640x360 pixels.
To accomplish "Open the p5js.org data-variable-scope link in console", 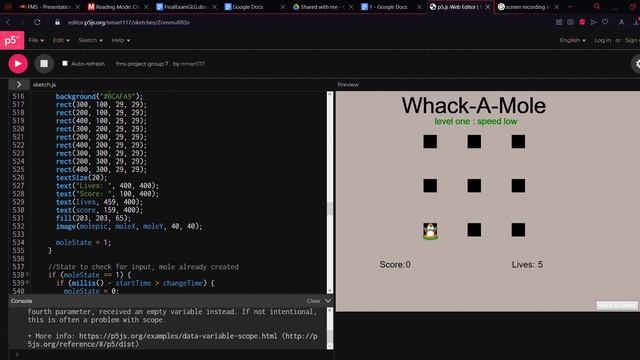I will (178, 336).
